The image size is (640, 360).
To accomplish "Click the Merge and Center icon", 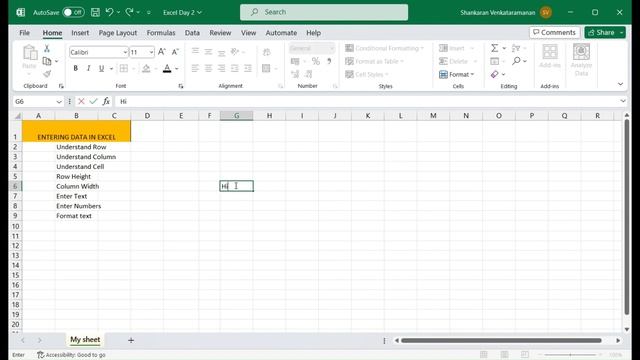I will pyautogui.click(x=266, y=69).
